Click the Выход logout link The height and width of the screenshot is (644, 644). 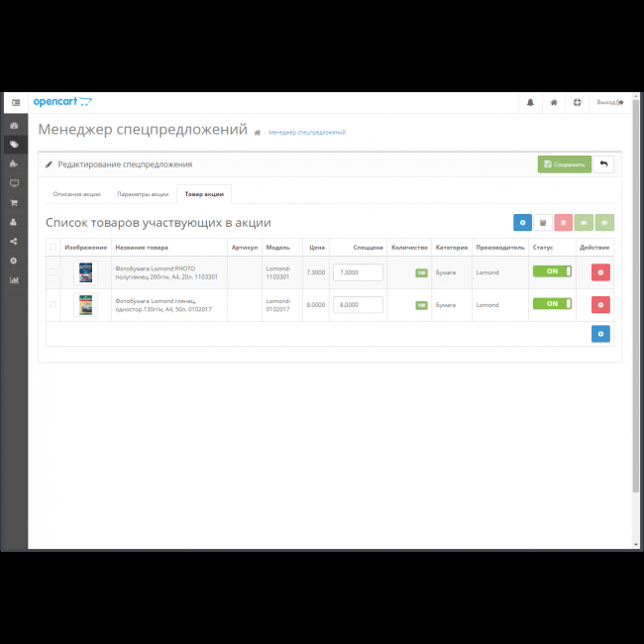point(609,102)
